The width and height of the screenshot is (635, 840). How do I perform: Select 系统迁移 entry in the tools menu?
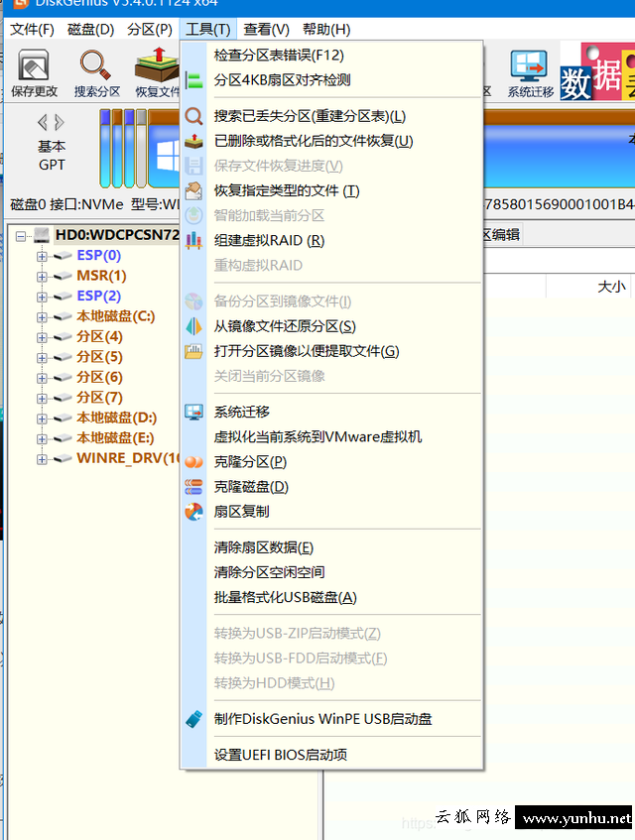click(x=332, y=412)
